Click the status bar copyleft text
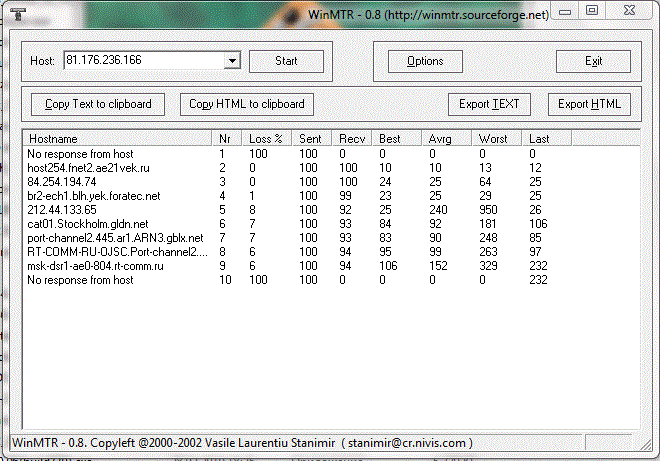The height and width of the screenshot is (461, 660). point(242,443)
